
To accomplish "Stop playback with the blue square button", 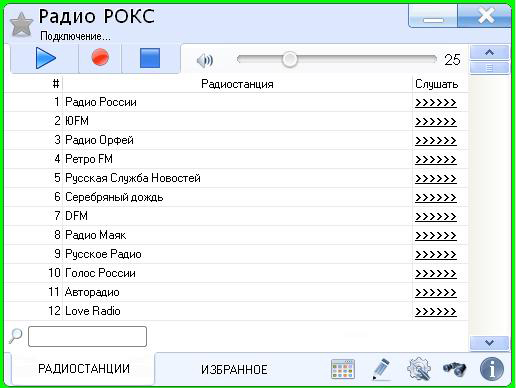I will [x=150, y=58].
